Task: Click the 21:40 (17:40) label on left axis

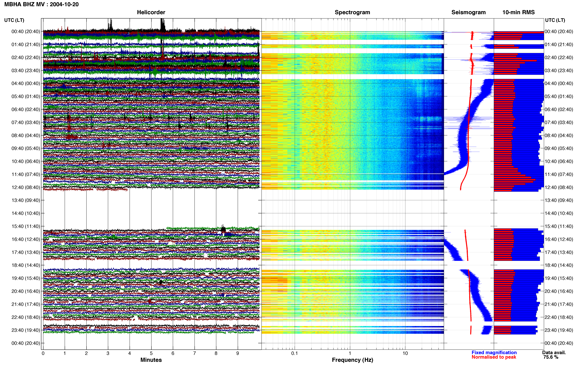Action: [26, 304]
